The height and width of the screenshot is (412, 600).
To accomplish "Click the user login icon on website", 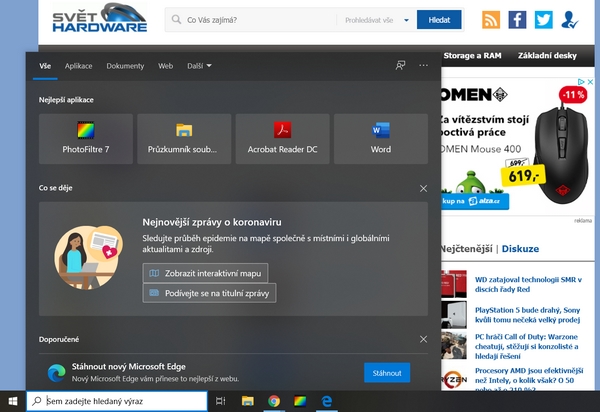I will 569,20.
